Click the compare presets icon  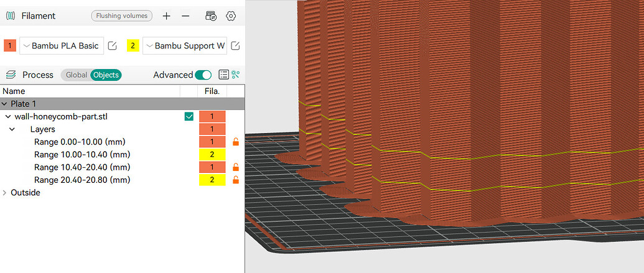tap(235, 75)
